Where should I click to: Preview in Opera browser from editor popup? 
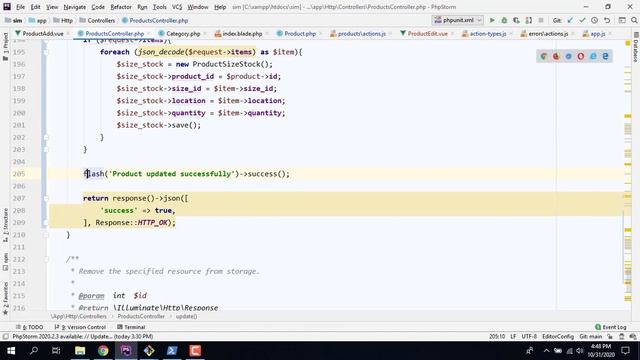(x=580, y=56)
